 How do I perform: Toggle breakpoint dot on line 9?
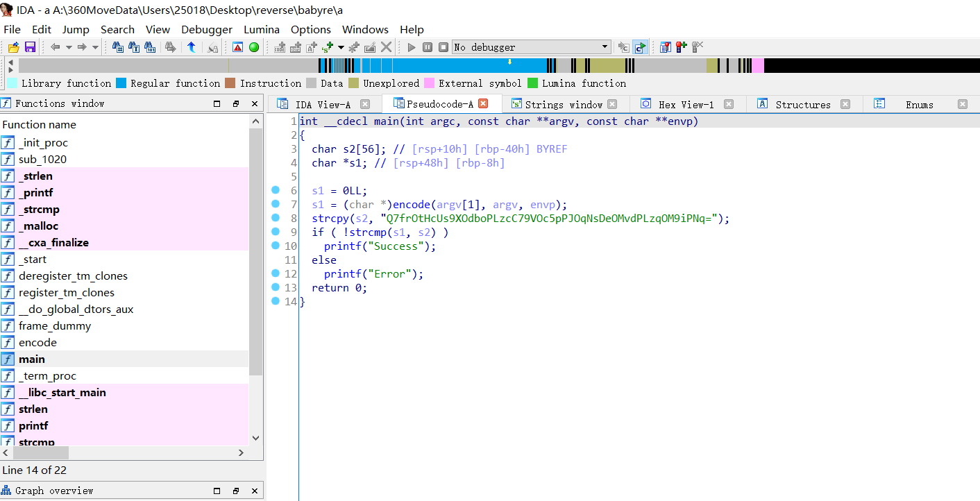[x=276, y=232]
